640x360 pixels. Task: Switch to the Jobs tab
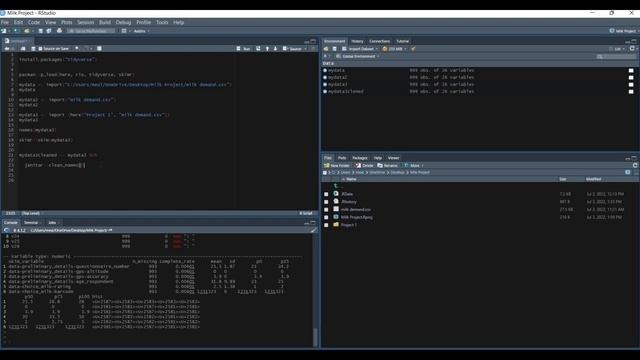52,223
